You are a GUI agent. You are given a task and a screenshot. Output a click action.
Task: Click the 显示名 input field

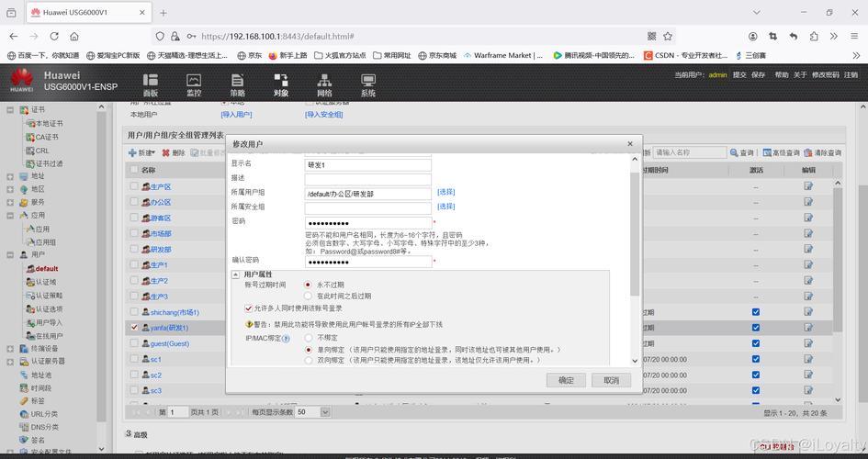[368, 165]
